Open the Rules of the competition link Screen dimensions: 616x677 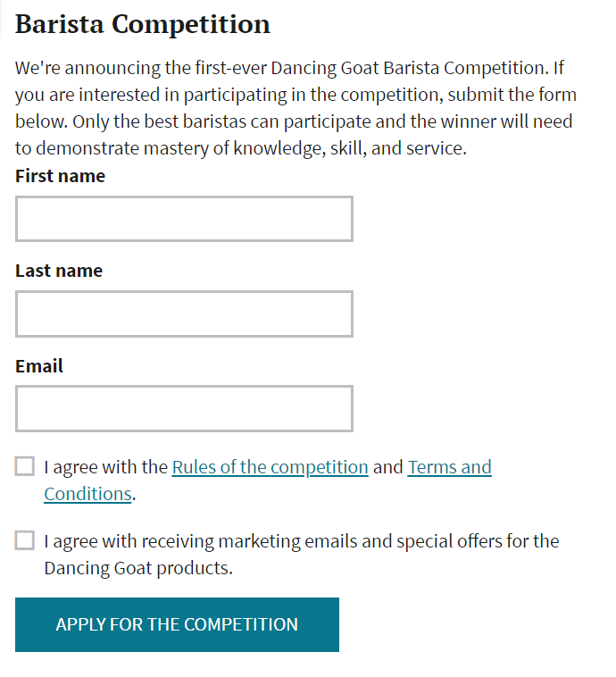click(271, 467)
